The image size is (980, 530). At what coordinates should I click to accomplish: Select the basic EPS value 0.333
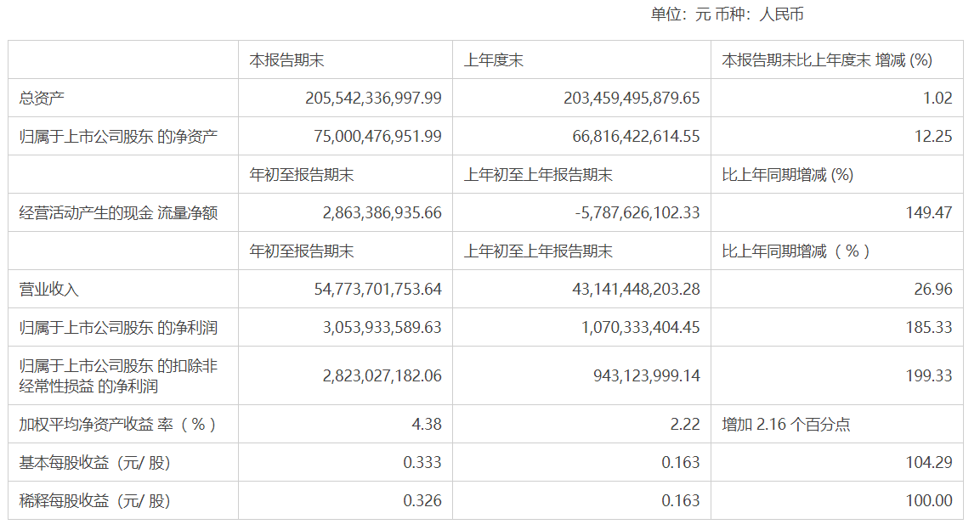pyautogui.click(x=422, y=463)
